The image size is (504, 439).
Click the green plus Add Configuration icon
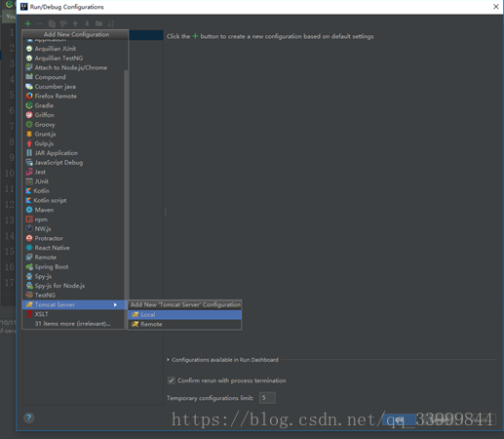point(27,23)
